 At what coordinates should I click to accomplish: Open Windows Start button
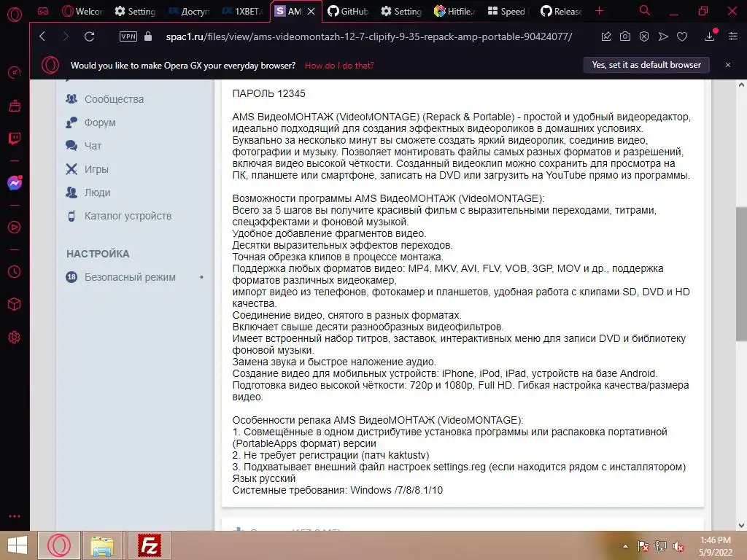[18, 545]
